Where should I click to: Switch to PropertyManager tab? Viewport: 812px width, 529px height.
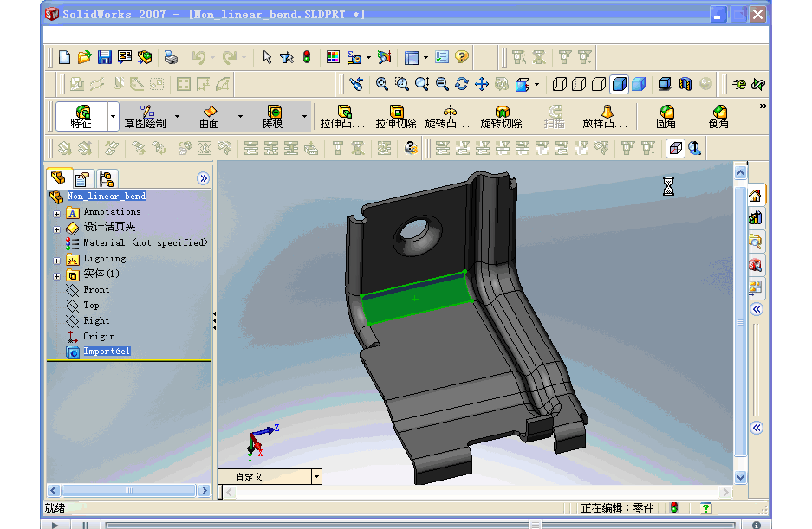click(81, 179)
